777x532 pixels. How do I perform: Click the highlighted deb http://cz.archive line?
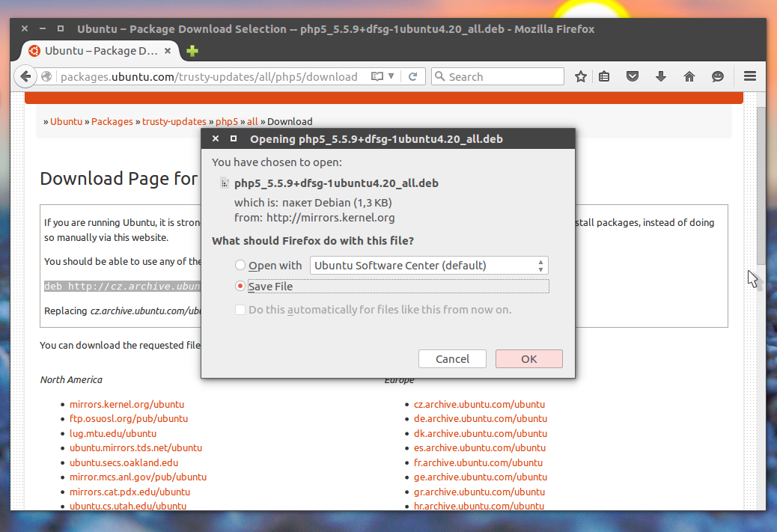point(122,286)
